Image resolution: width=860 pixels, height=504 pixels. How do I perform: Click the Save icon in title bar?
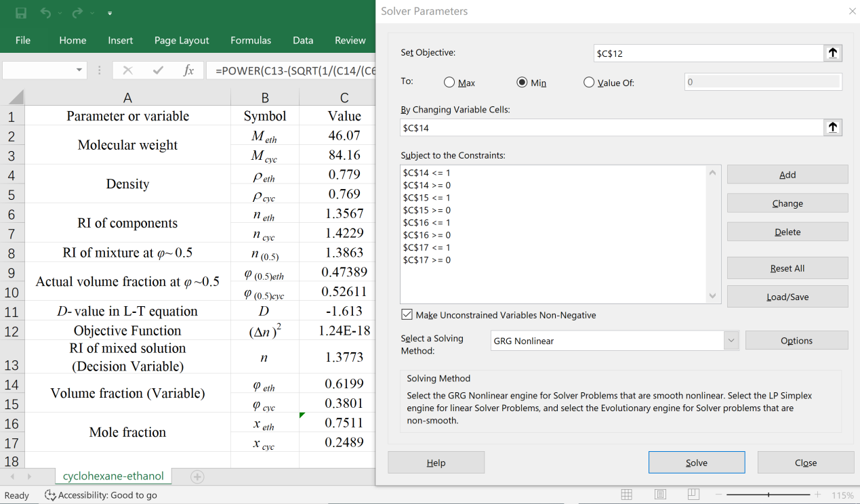click(x=21, y=13)
